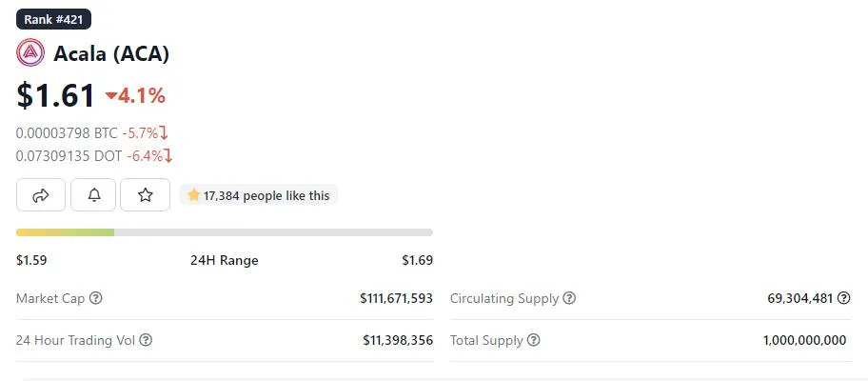This screenshot has width=868, height=381.
Task: Click the 0.00003798 BTC price text
Action: tap(67, 133)
